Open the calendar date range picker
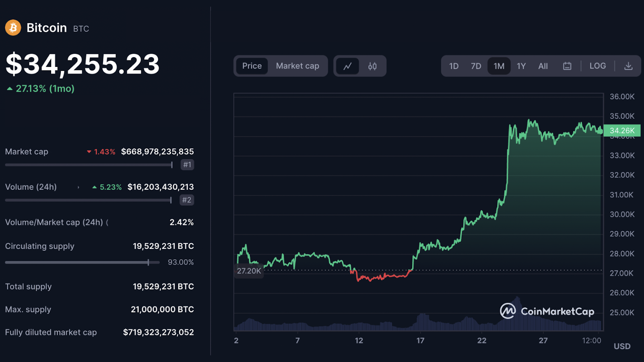 pyautogui.click(x=567, y=66)
